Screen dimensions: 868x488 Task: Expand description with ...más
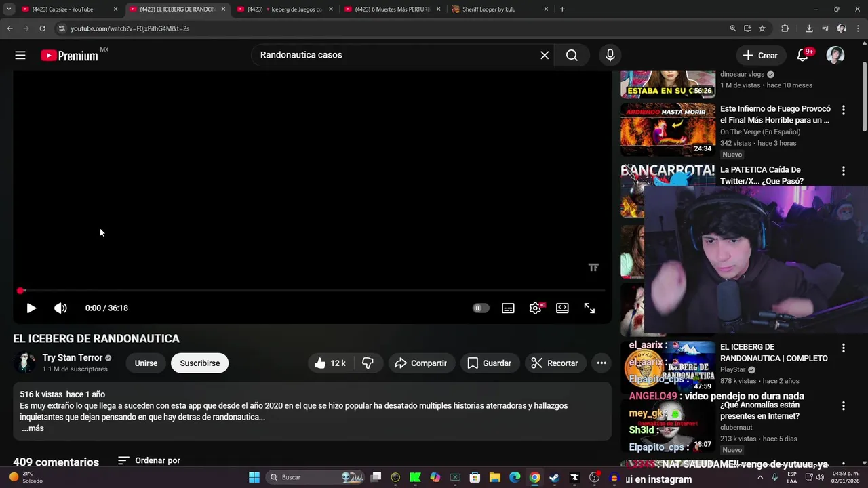click(x=32, y=428)
